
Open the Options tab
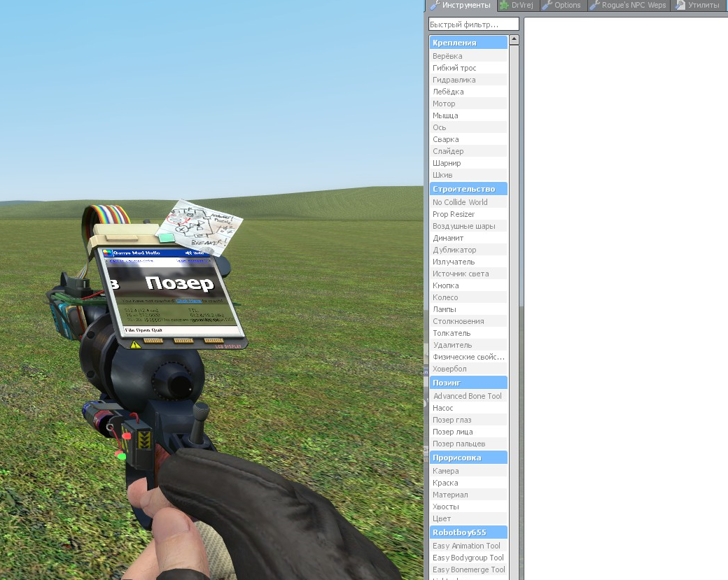(x=562, y=5)
